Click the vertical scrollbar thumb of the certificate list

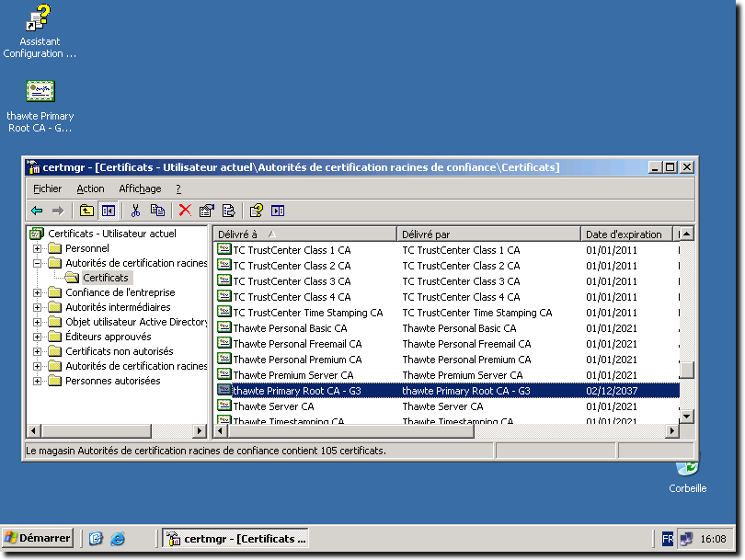pos(686,370)
